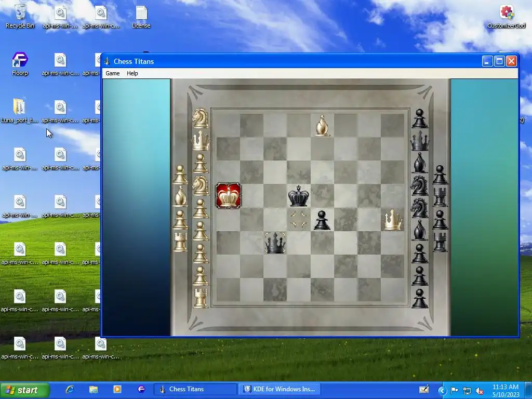Image resolution: width=532 pixels, height=399 pixels.
Task: Open the Help menu in Chess Titans
Action: (132, 73)
